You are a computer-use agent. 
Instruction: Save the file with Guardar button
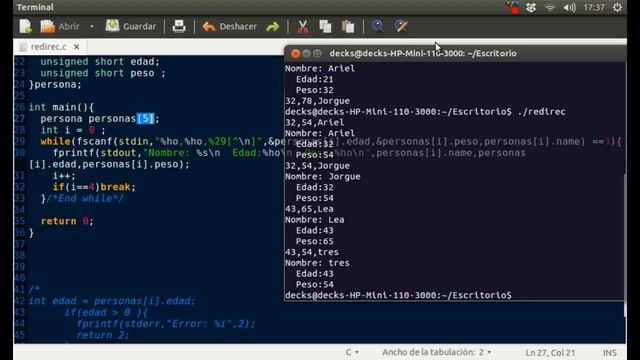click(131, 27)
